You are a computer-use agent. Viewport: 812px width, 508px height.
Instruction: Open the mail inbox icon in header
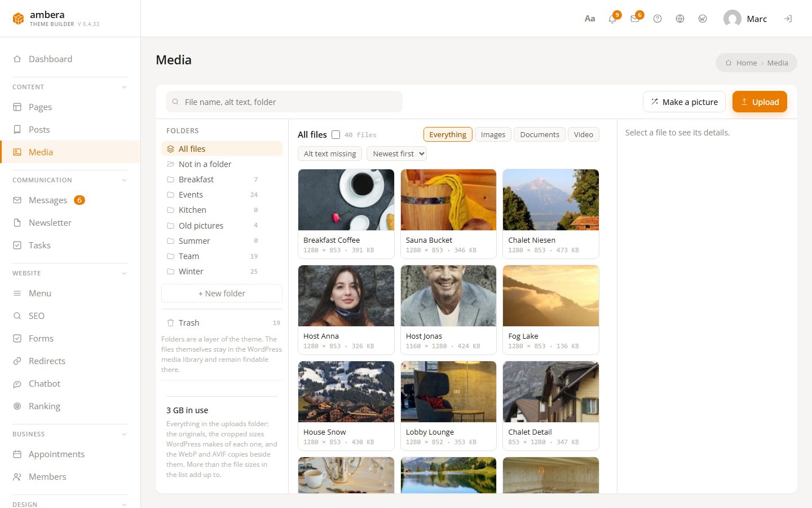click(x=635, y=19)
